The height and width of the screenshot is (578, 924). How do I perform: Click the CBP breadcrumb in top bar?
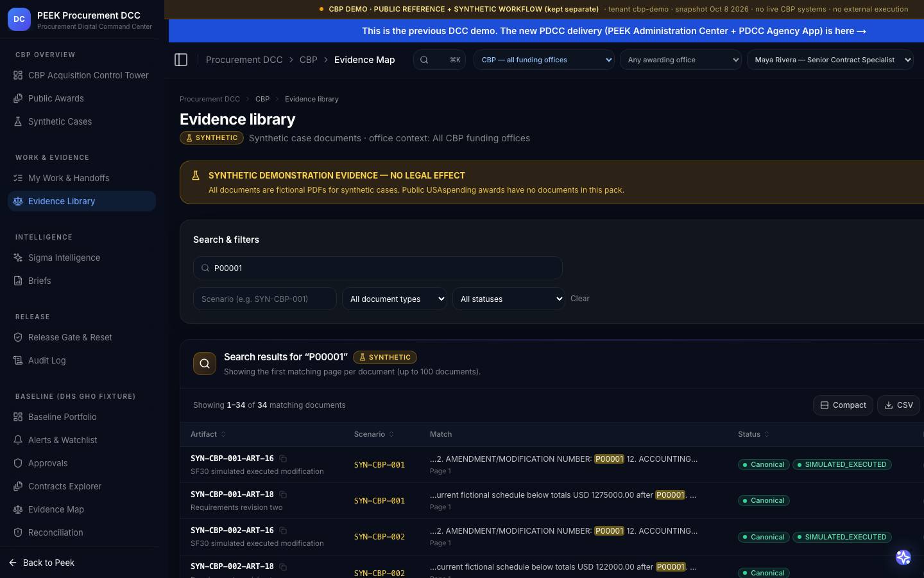pyautogui.click(x=309, y=60)
